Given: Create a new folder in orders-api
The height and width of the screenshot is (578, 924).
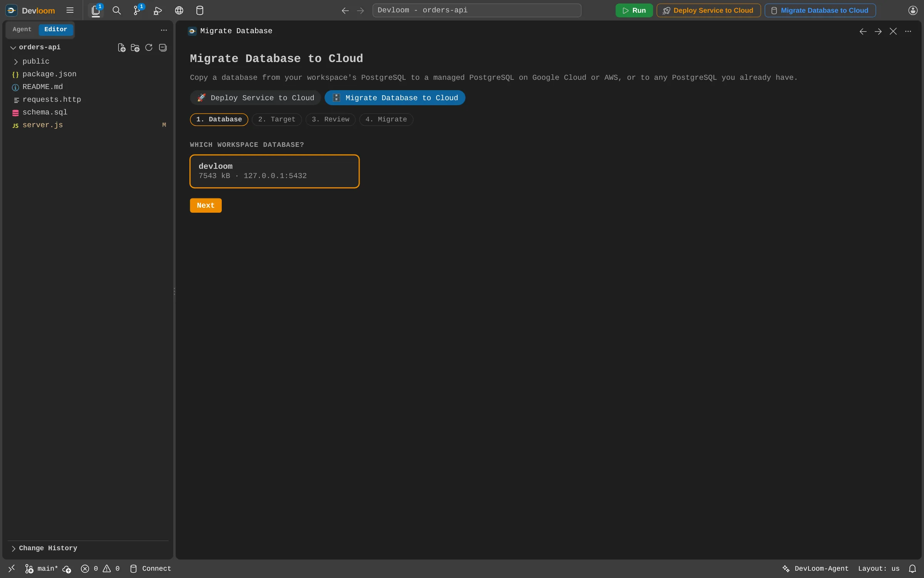Looking at the screenshot, I should 135,47.
